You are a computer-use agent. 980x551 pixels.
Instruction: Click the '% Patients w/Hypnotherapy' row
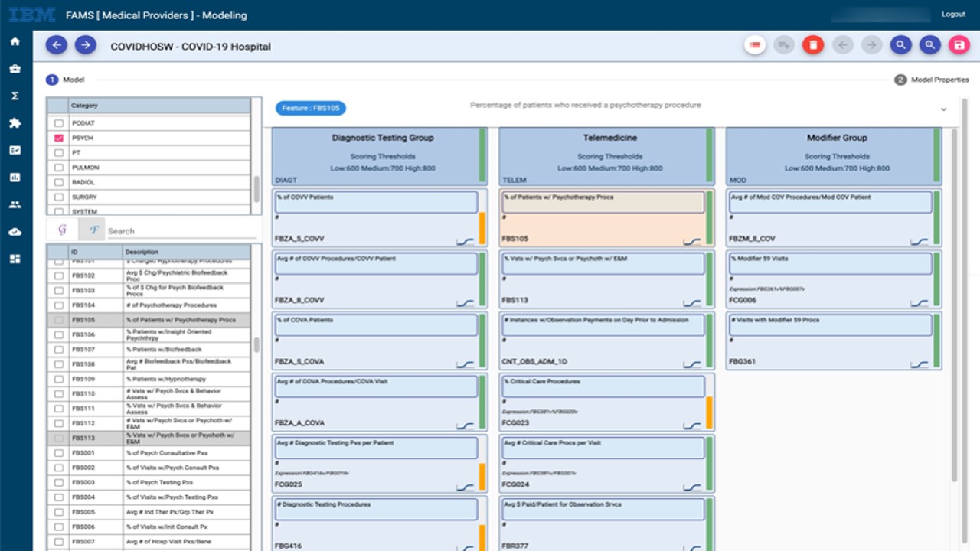(x=149, y=380)
